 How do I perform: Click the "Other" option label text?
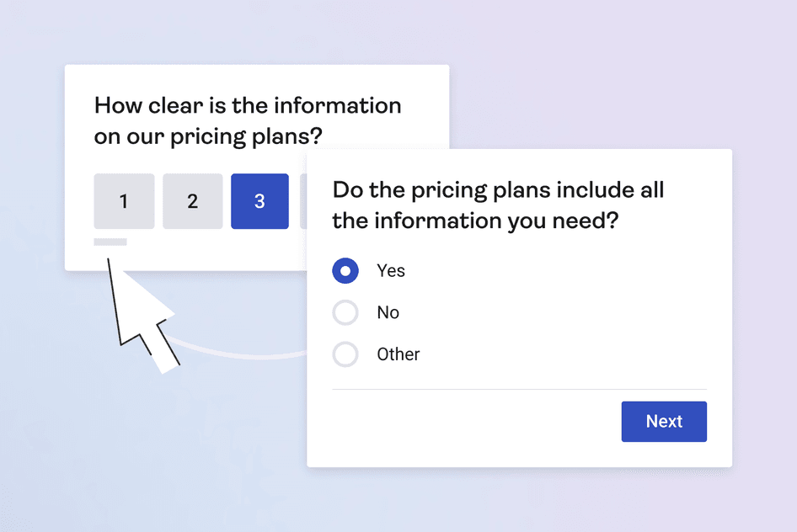[398, 354]
